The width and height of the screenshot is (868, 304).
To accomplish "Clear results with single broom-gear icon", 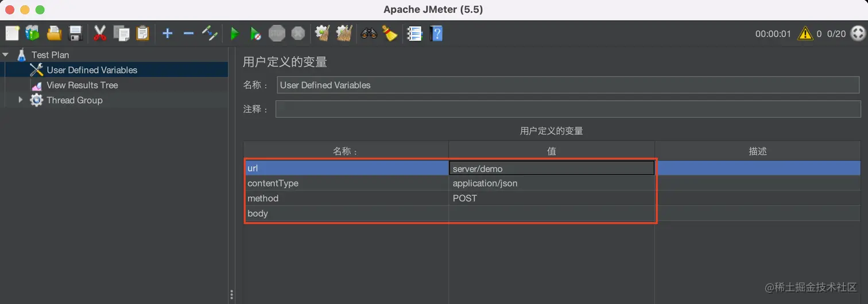I will click(323, 34).
